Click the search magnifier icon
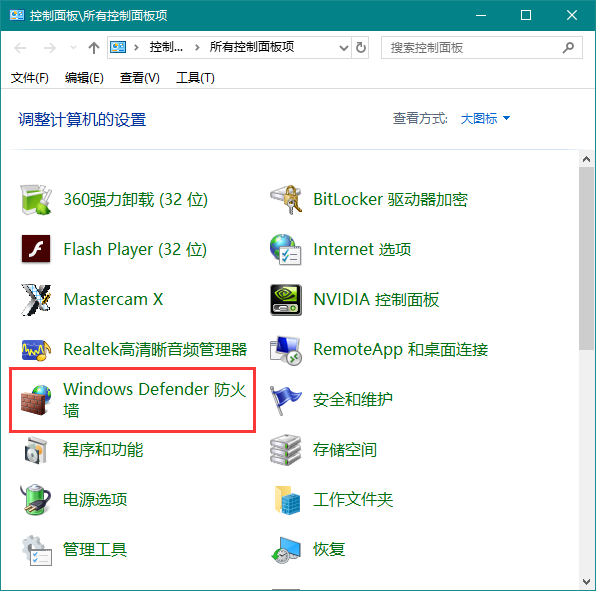596x591 pixels. (568, 48)
